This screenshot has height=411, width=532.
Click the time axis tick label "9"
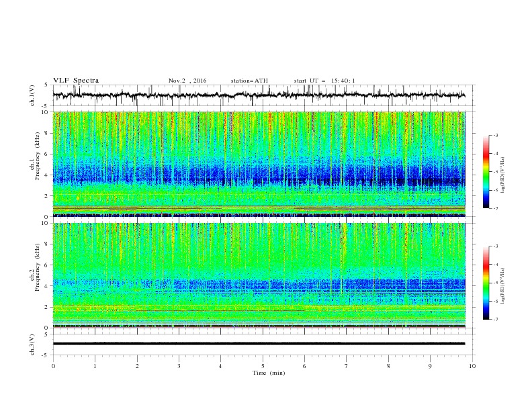point(430,366)
